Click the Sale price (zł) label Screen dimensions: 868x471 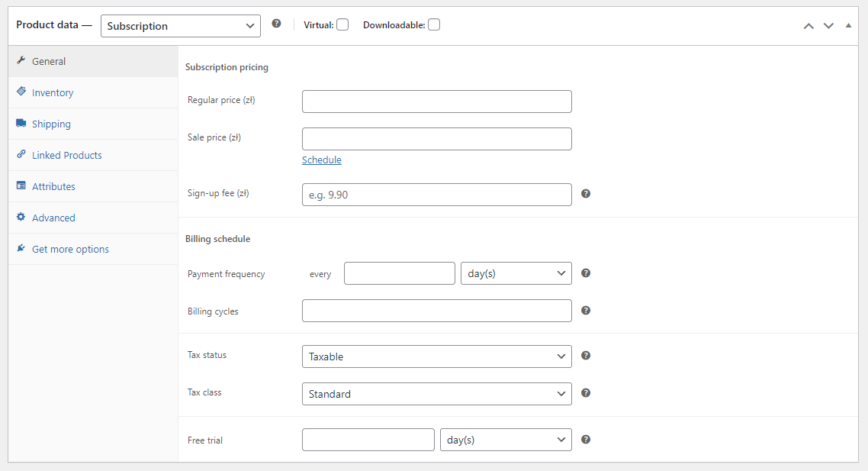coord(214,137)
